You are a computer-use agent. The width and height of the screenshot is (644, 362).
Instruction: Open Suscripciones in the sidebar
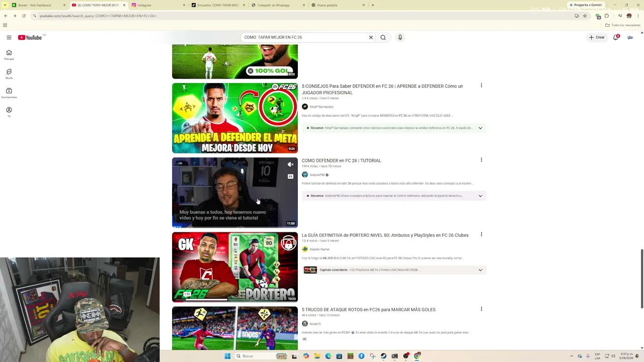pyautogui.click(x=9, y=93)
